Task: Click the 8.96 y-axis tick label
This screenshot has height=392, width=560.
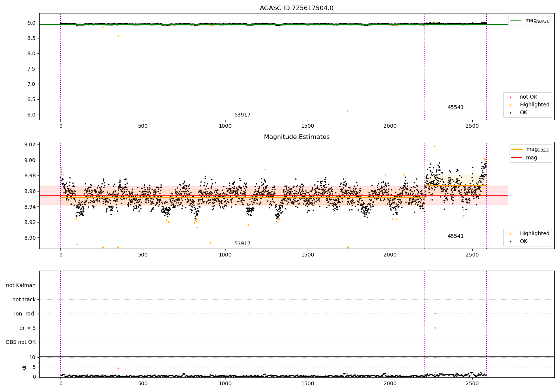Action: (x=29, y=191)
